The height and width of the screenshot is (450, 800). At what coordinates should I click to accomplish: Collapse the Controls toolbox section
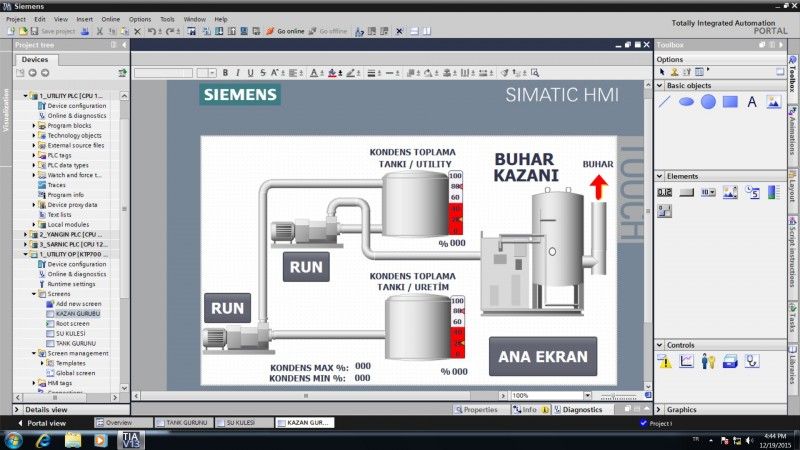660,345
